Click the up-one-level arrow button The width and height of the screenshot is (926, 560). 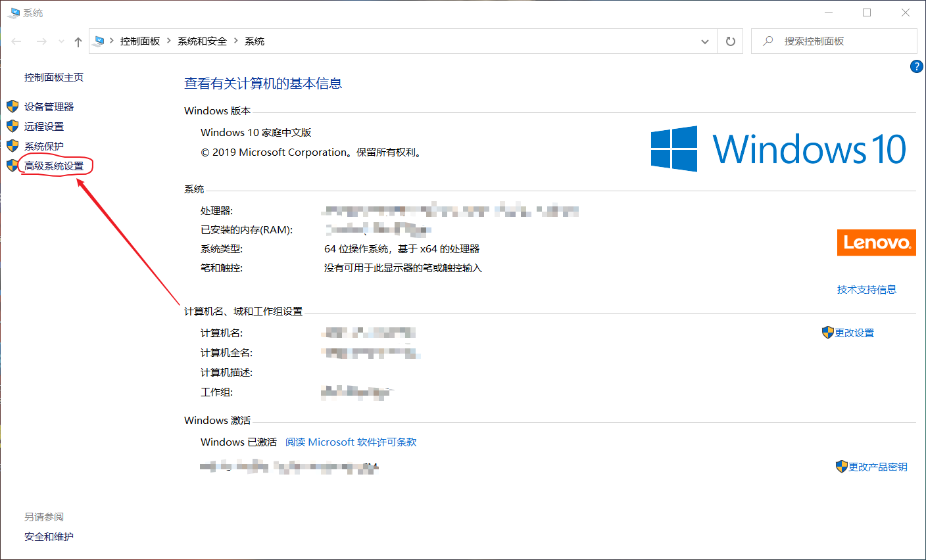pos(78,41)
